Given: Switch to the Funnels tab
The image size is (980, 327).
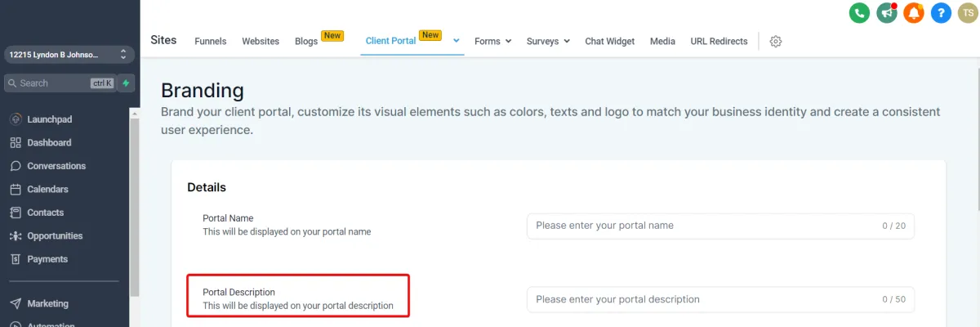Looking at the screenshot, I should 211,42.
